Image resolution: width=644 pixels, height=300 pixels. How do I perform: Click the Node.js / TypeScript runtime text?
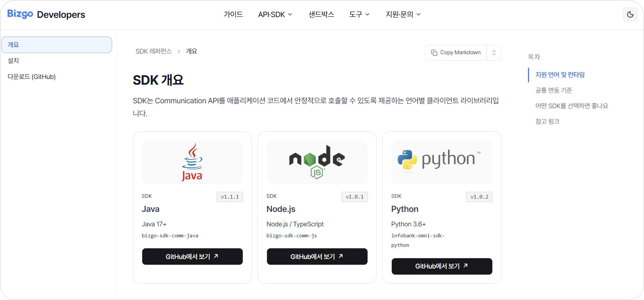(295, 224)
